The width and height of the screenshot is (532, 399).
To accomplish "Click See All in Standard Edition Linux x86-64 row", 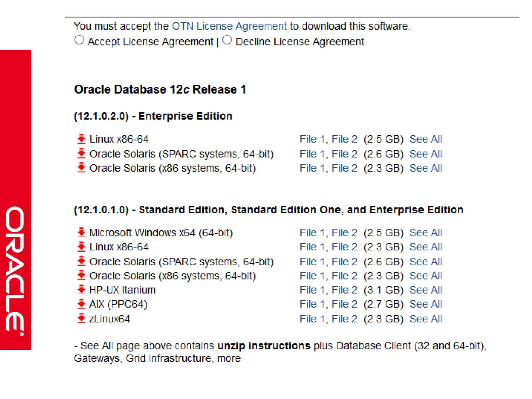I will pyautogui.click(x=425, y=247).
